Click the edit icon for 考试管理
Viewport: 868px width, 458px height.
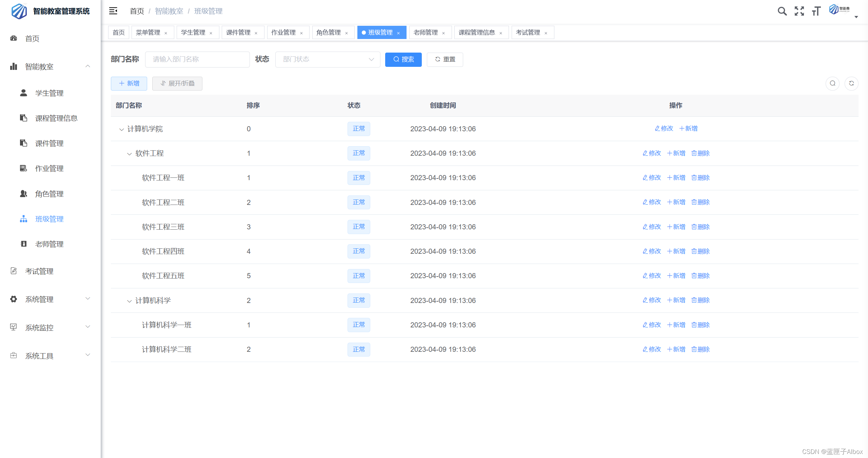click(14, 271)
